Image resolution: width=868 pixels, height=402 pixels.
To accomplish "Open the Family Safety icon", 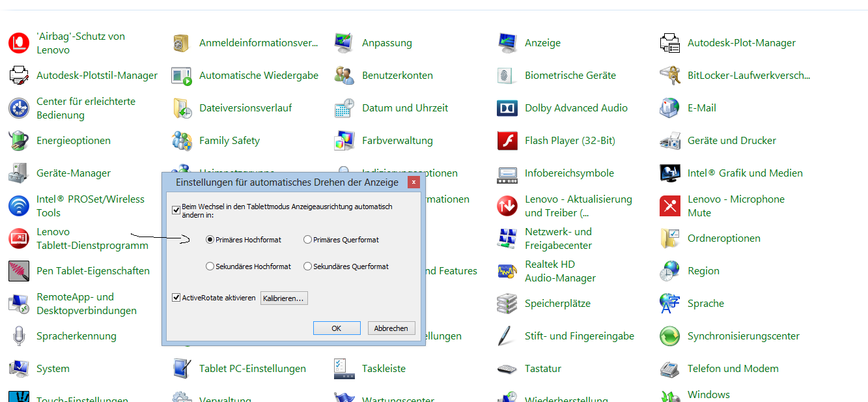I will (182, 141).
